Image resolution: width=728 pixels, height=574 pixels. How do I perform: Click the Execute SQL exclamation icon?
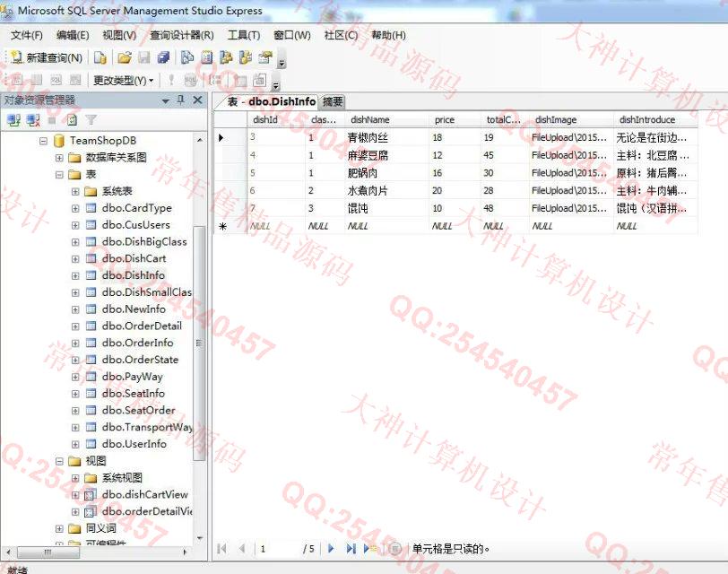pyautogui.click(x=171, y=81)
